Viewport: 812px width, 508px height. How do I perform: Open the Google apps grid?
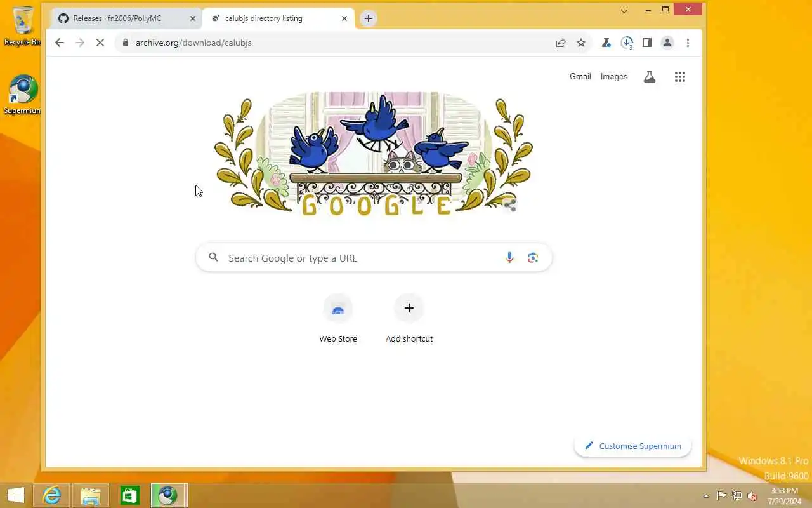pyautogui.click(x=680, y=77)
